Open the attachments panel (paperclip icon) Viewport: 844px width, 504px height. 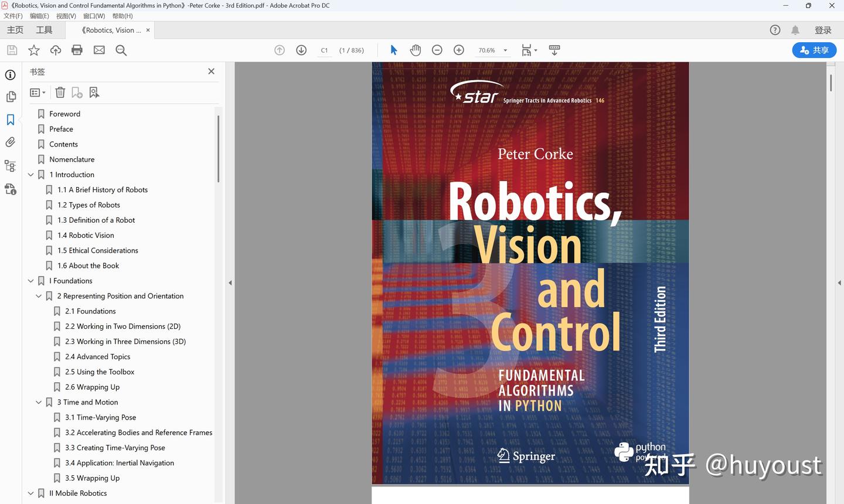point(11,142)
